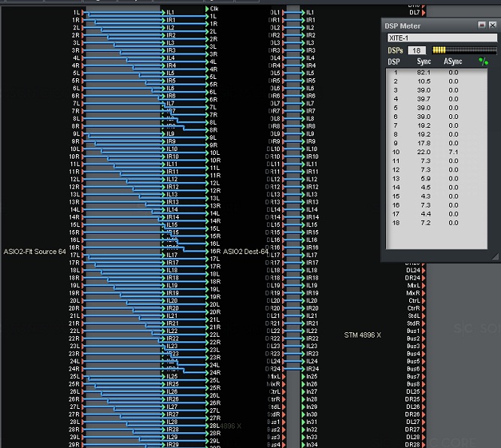The image size is (501, 448).
Task: Click the StdL output port of STM 4896 X
Action: pos(424,316)
